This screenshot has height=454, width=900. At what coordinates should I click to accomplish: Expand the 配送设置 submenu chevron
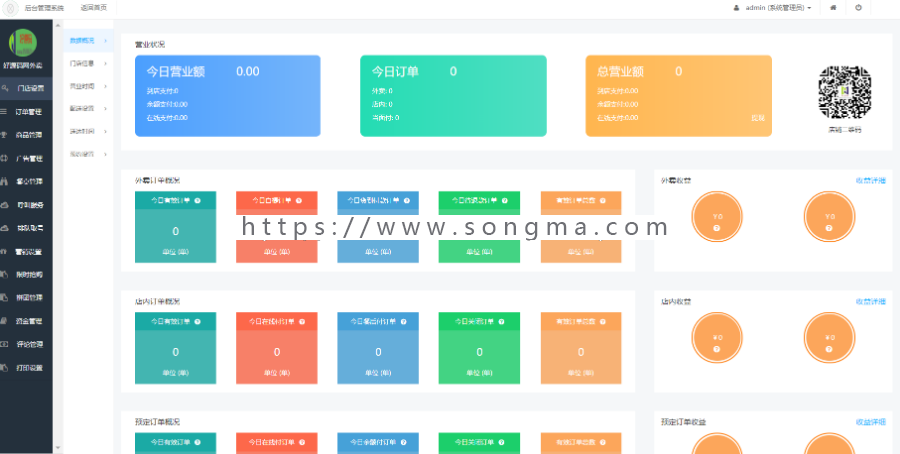106,108
